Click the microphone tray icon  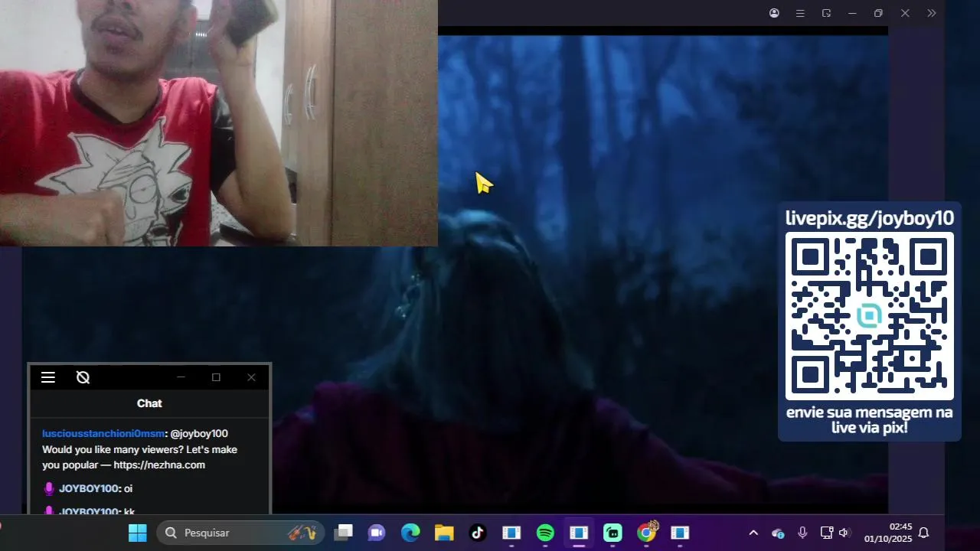[802, 533]
